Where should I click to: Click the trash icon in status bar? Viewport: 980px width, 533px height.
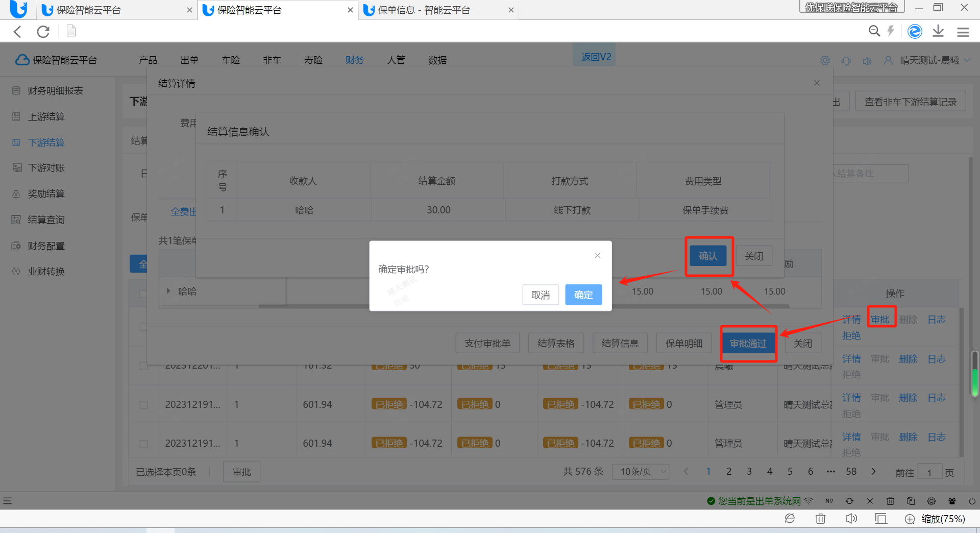pos(890,501)
